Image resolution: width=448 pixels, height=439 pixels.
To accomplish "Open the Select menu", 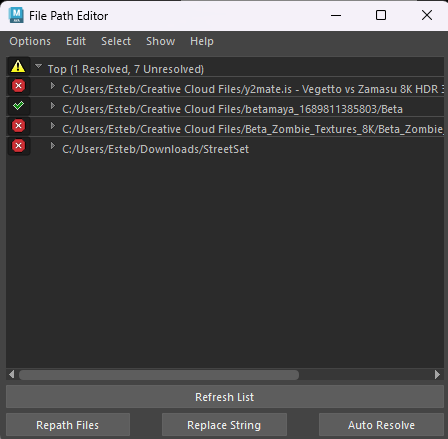I will (x=116, y=41).
